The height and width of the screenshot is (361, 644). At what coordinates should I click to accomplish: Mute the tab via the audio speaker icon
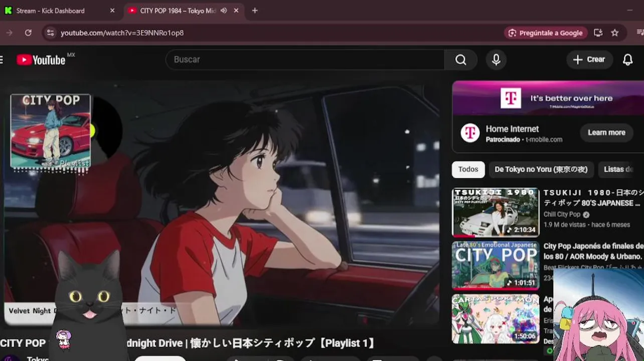pos(223,11)
